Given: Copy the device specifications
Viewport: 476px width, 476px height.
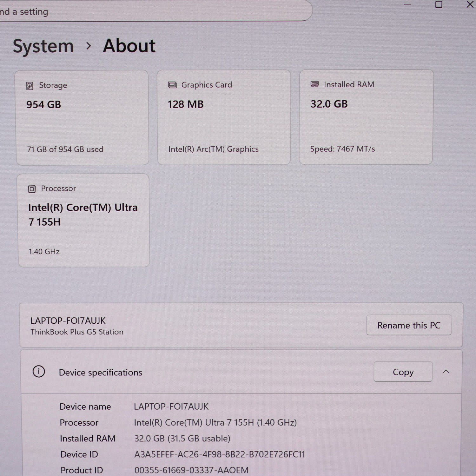Looking at the screenshot, I should click(403, 372).
